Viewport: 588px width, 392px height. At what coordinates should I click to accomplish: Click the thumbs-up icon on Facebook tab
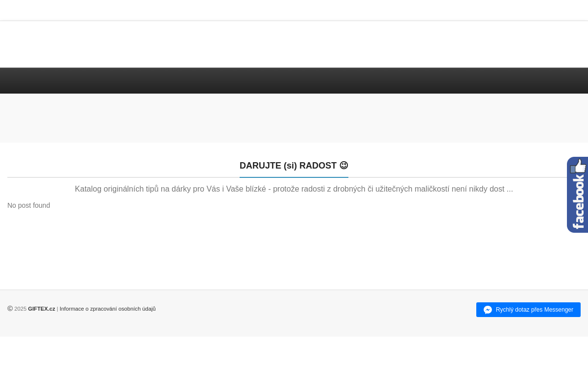click(x=578, y=167)
